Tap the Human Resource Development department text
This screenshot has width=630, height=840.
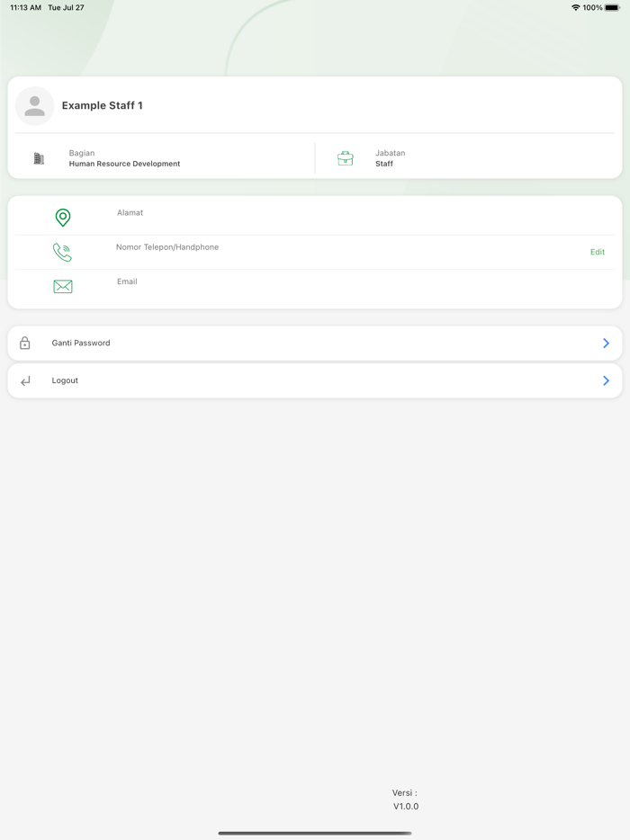[x=124, y=164]
